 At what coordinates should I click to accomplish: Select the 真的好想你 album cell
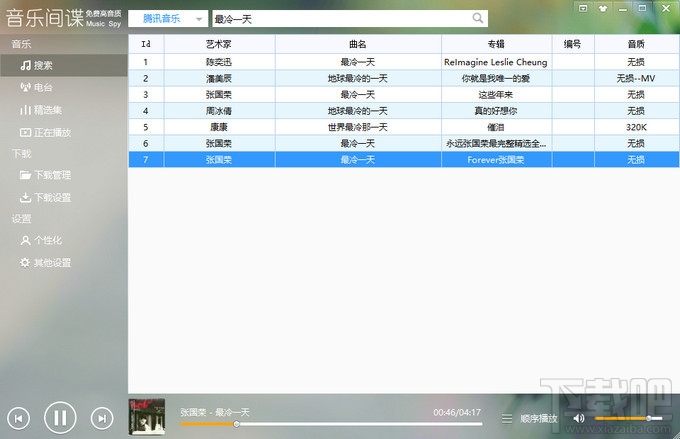coord(496,111)
